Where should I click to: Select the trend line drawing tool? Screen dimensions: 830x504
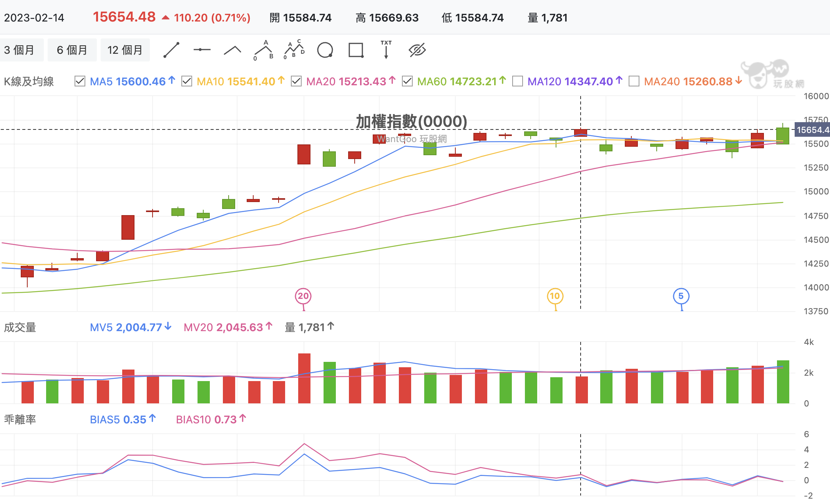click(x=171, y=50)
